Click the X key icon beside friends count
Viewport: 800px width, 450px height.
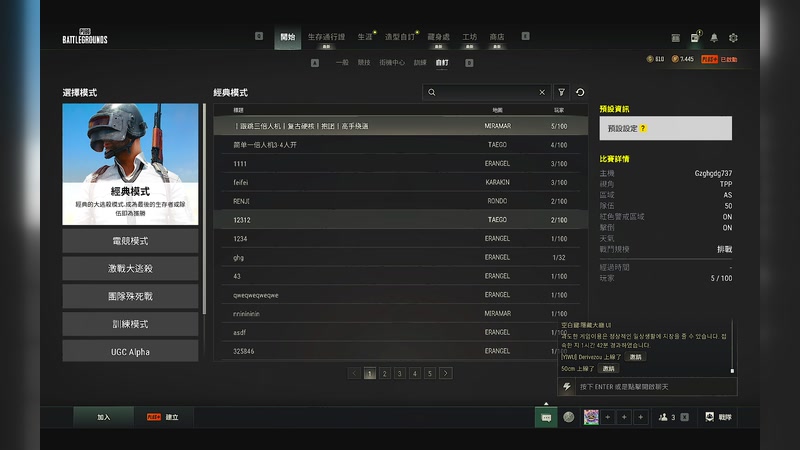point(685,417)
